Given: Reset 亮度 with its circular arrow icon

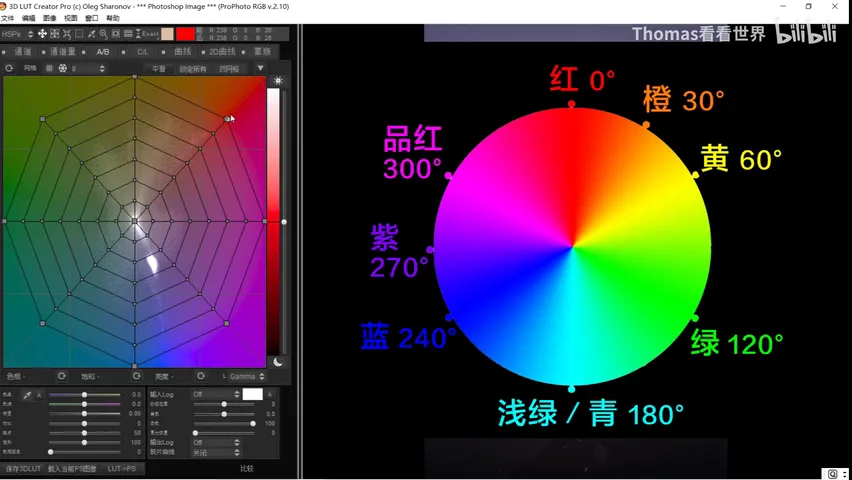Looking at the screenshot, I should (x=201, y=376).
